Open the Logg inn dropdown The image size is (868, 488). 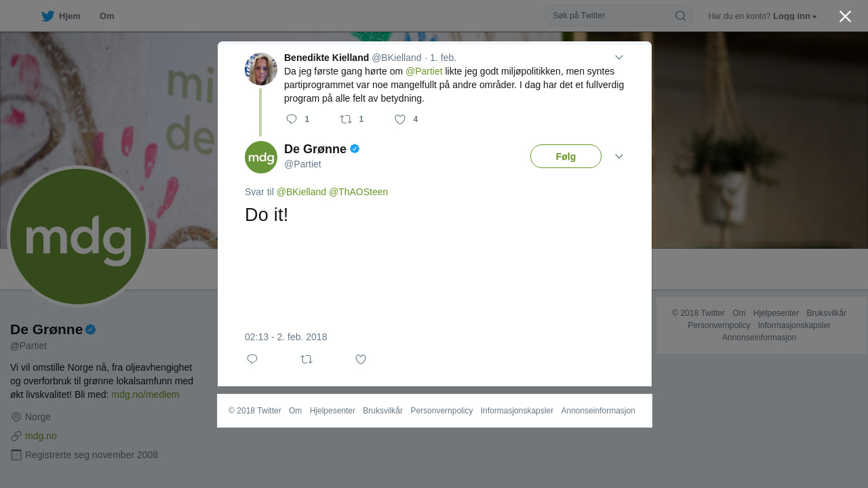point(795,16)
